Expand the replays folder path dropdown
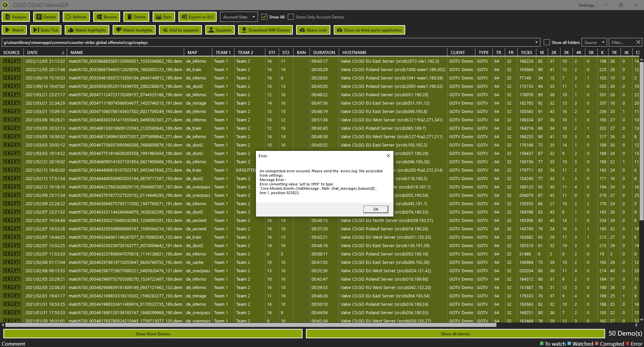This screenshot has height=347, width=644. (x=536, y=42)
